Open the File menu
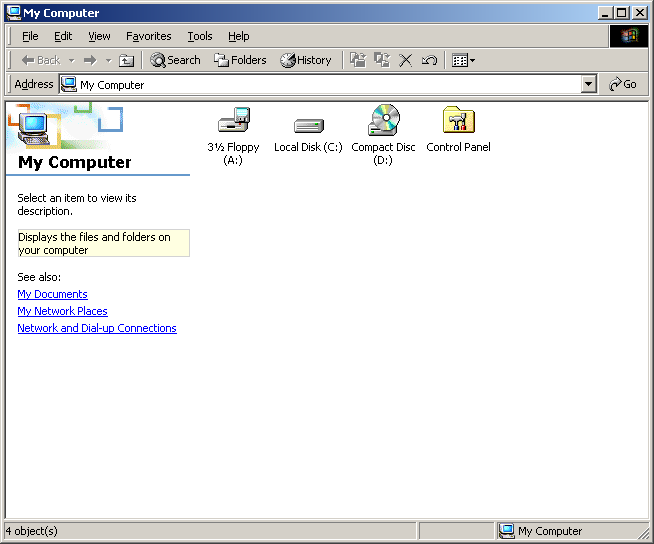The image size is (654, 544). click(x=30, y=36)
